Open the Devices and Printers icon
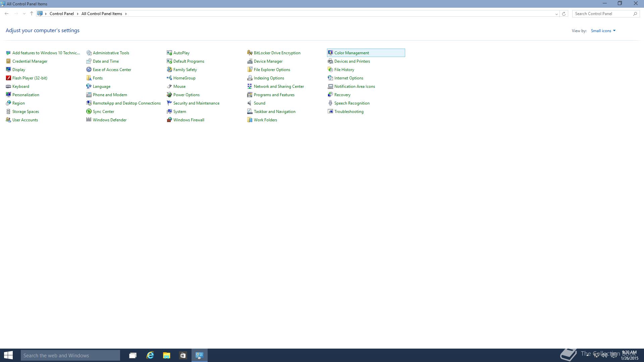Viewport: 644px width, 362px height. (x=330, y=61)
